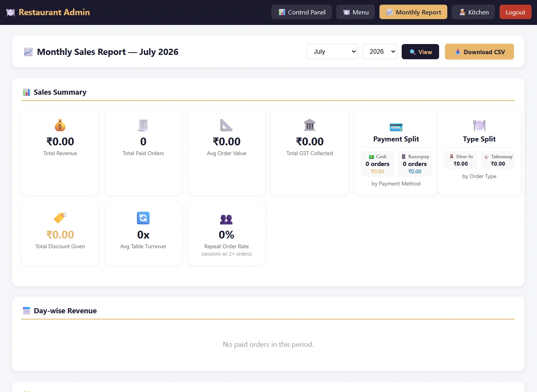Open the month dropdown showing July
Screen dimensions: 537x392
(332, 51)
